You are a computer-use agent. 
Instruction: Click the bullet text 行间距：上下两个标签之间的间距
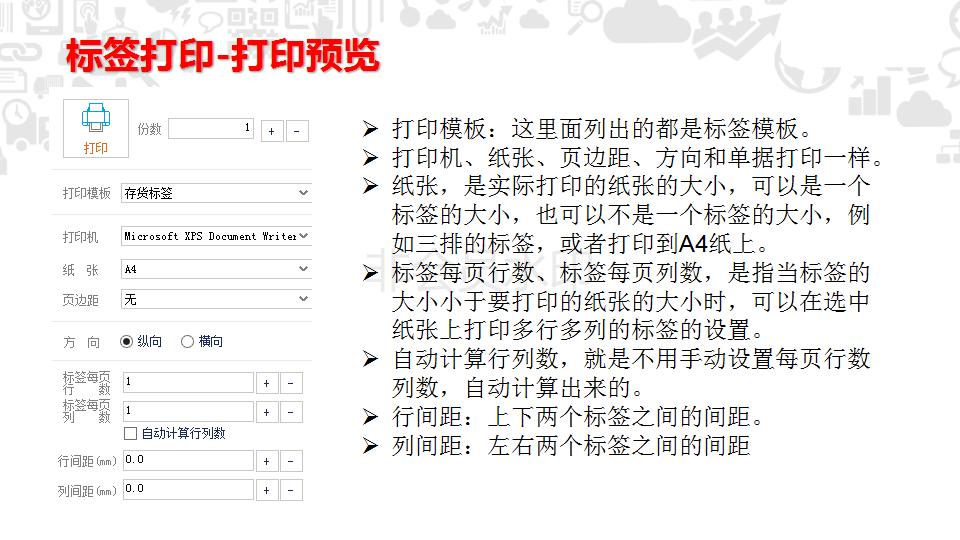(579, 417)
